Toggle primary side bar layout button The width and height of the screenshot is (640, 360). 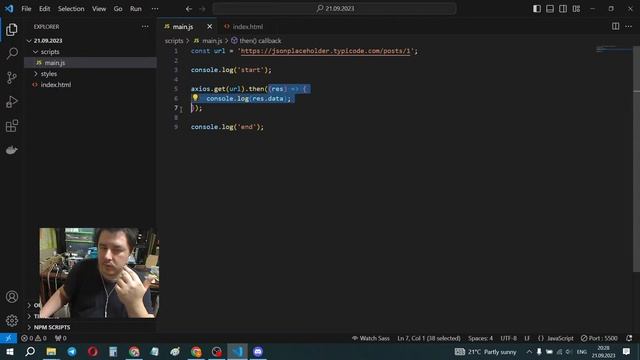[x=537, y=9]
